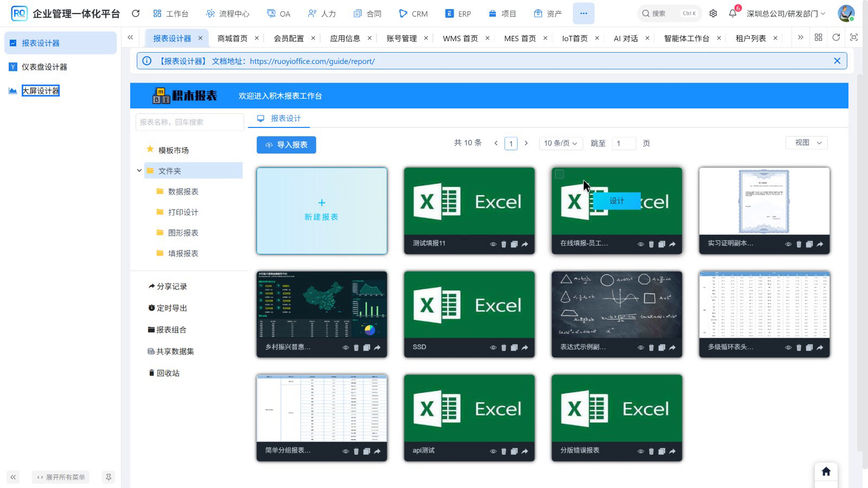Open notifications bell icon
Viewport: 868px width, 488px height.
733,13
